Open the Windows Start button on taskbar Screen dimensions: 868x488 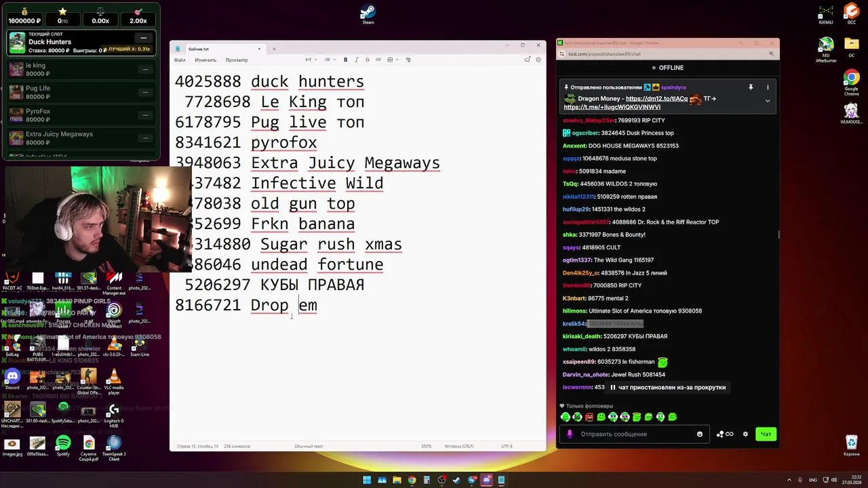[x=367, y=480]
